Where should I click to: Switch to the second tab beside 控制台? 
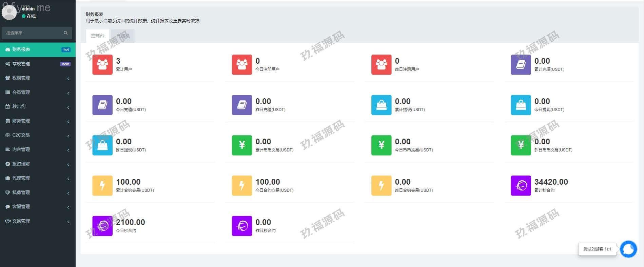123,36
